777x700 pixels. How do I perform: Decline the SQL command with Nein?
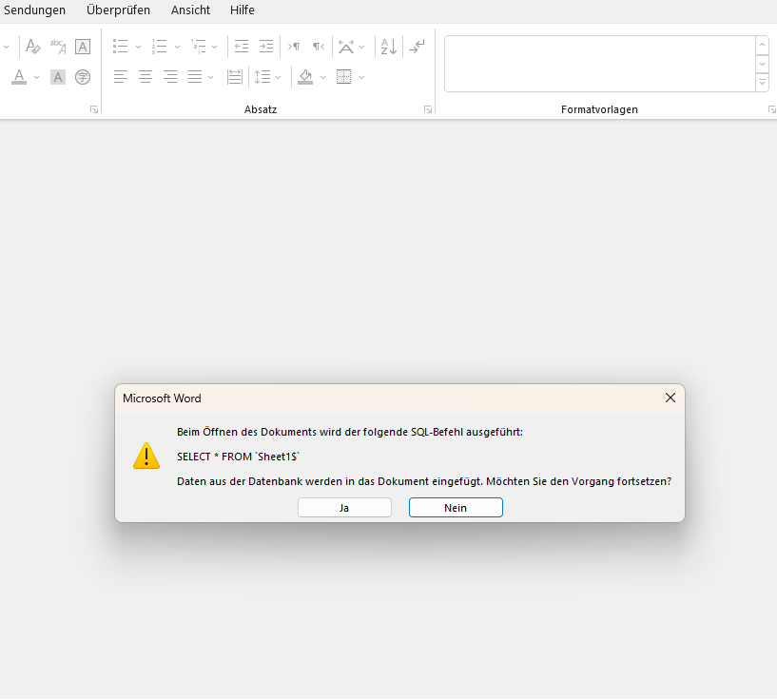click(456, 508)
